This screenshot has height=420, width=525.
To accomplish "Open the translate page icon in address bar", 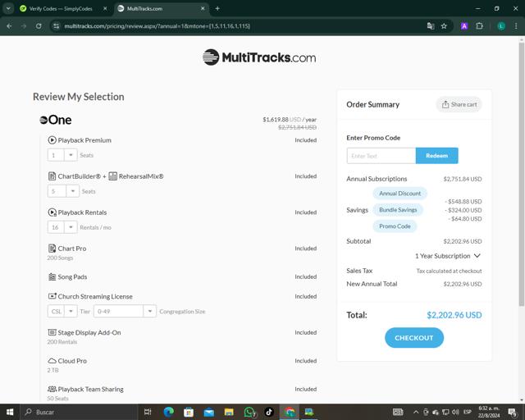I will [431, 26].
